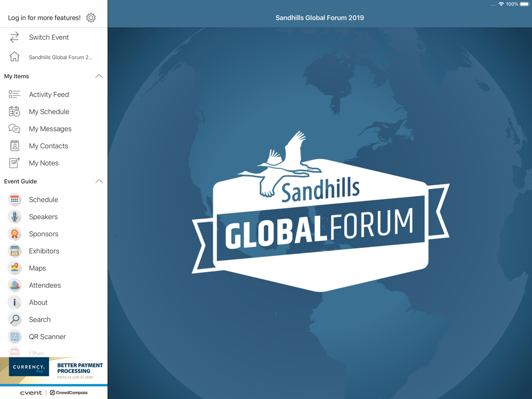Select Exhibitors in Event Guide
The image size is (532, 399).
(x=54, y=251)
